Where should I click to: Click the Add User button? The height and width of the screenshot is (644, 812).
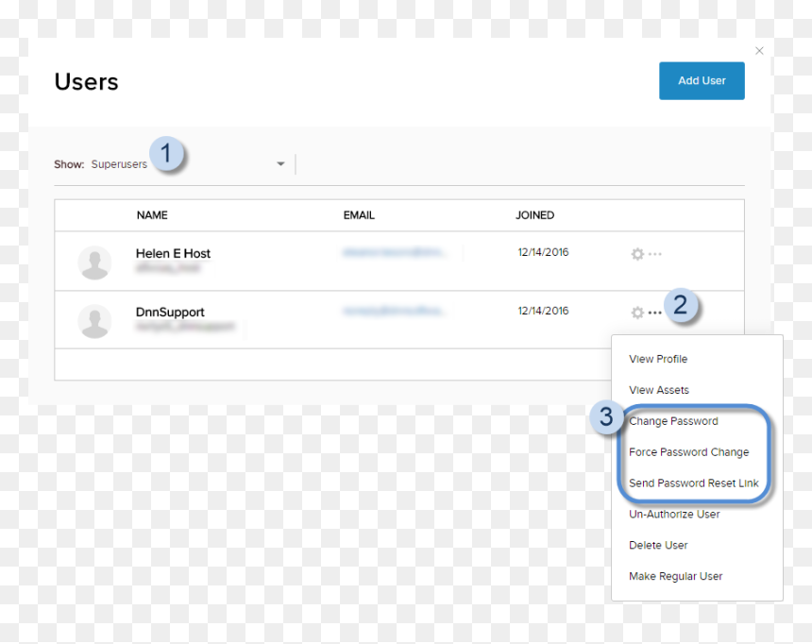click(702, 81)
